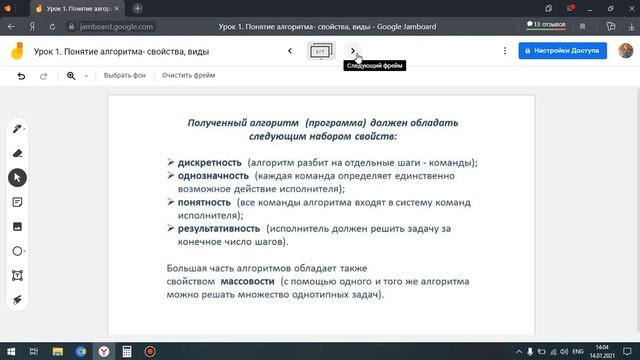Undo the last action

(x=21, y=76)
